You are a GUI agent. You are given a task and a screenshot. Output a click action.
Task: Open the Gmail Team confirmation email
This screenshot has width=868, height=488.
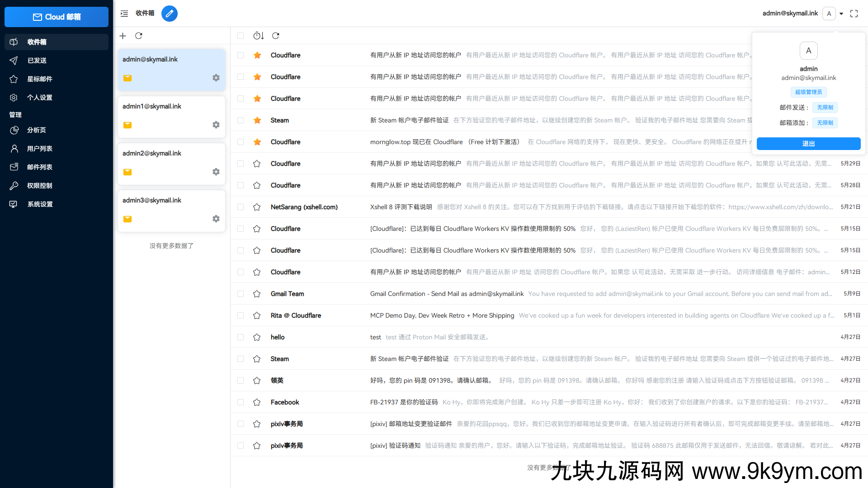[447, 294]
